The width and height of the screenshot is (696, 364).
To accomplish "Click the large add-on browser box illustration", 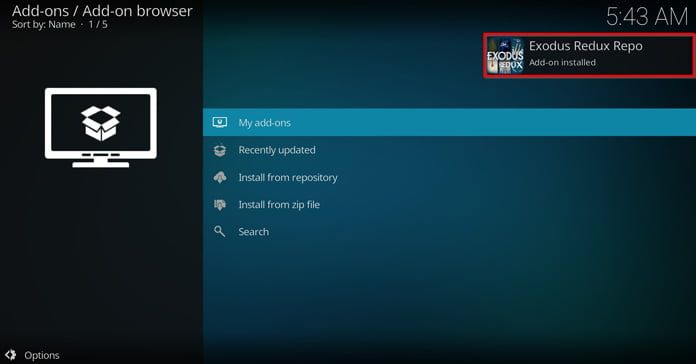I will point(101,127).
